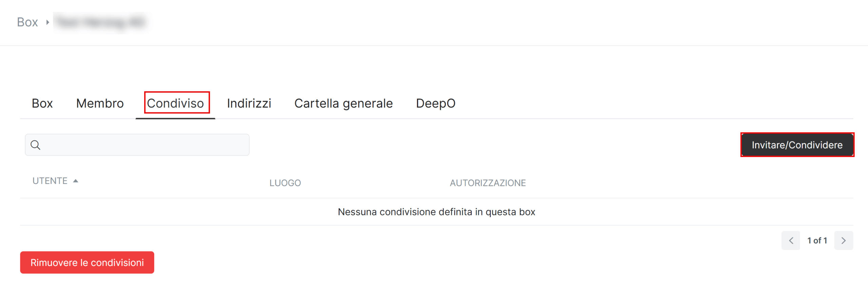The height and width of the screenshot is (285, 868).
Task: Switch to the Membro tab
Action: tap(100, 103)
